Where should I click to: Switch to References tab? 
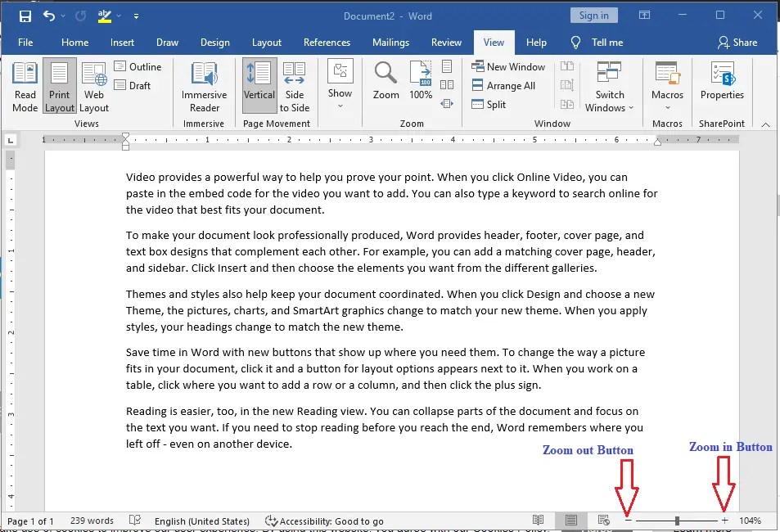(327, 43)
